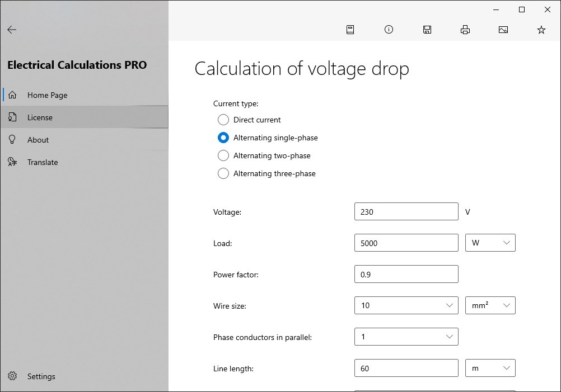Click the info circle icon
The image size is (561, 392).
point(389,30)
